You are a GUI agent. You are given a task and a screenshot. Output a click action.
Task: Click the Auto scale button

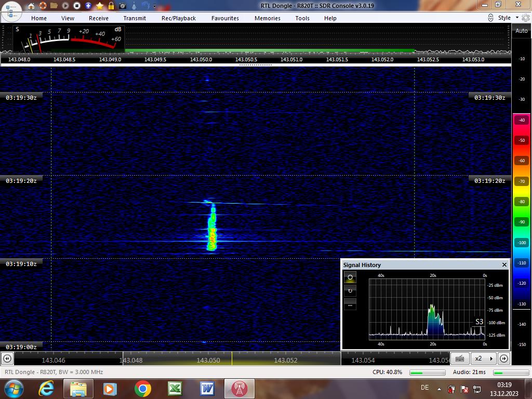[x=522, y=31]
